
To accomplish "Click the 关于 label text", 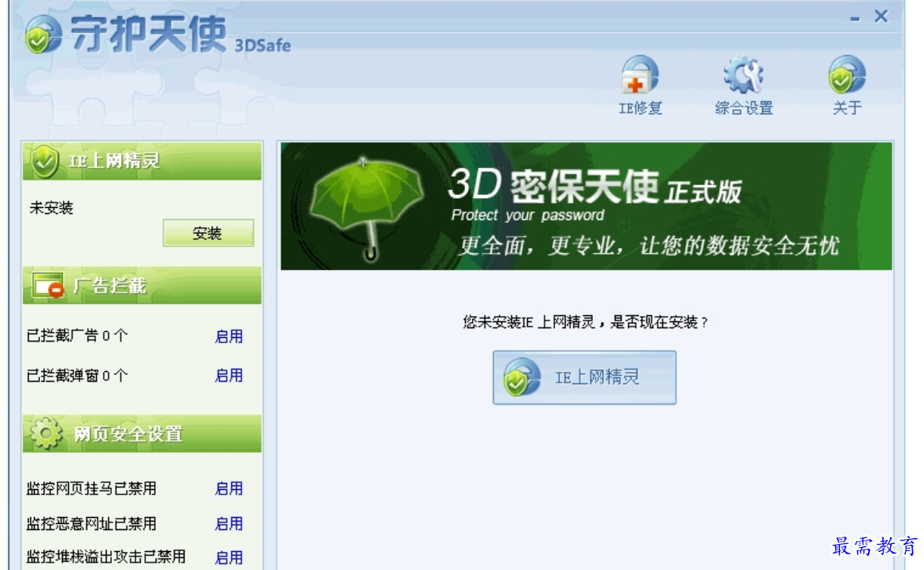I will pos(847,108).
